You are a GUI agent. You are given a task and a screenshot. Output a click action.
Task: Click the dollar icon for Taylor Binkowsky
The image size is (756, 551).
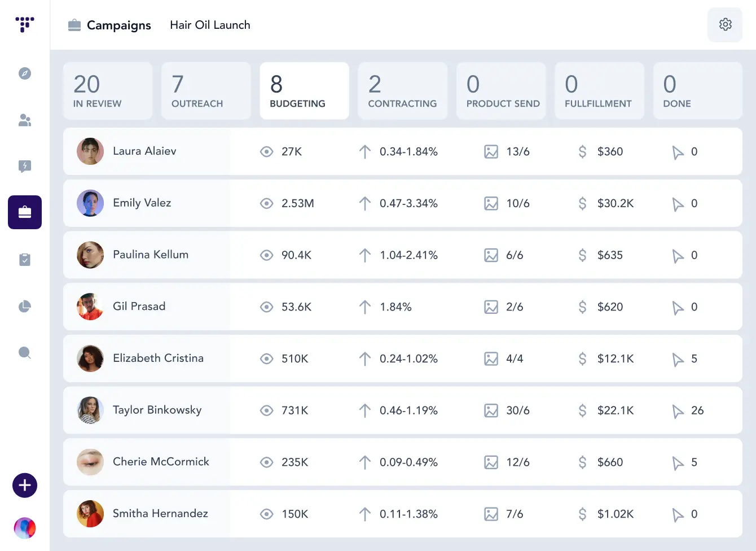pos(582,410)
